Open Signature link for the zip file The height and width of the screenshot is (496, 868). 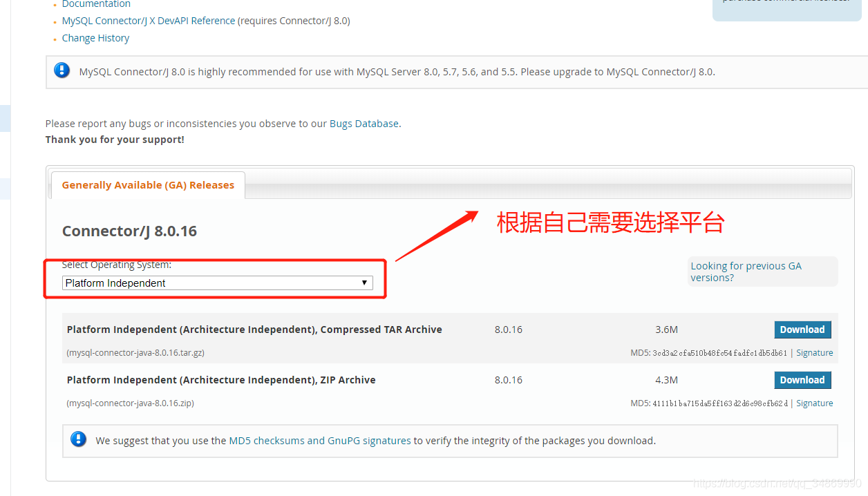tap(815, 403)
